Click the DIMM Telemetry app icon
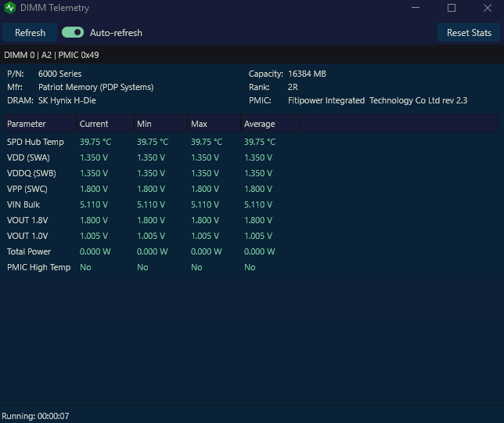This screenshot has width=504, height=423. tap(10, 8)
